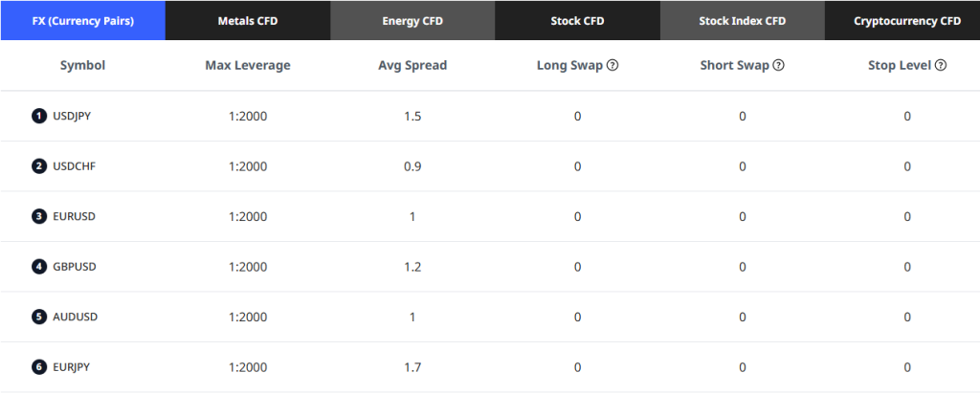Image resolution: width=980 pixels, height=394 pixels.
Task: Switch to the Metals CFD tab
Action: pyautogui.click(x=248, y=20)
